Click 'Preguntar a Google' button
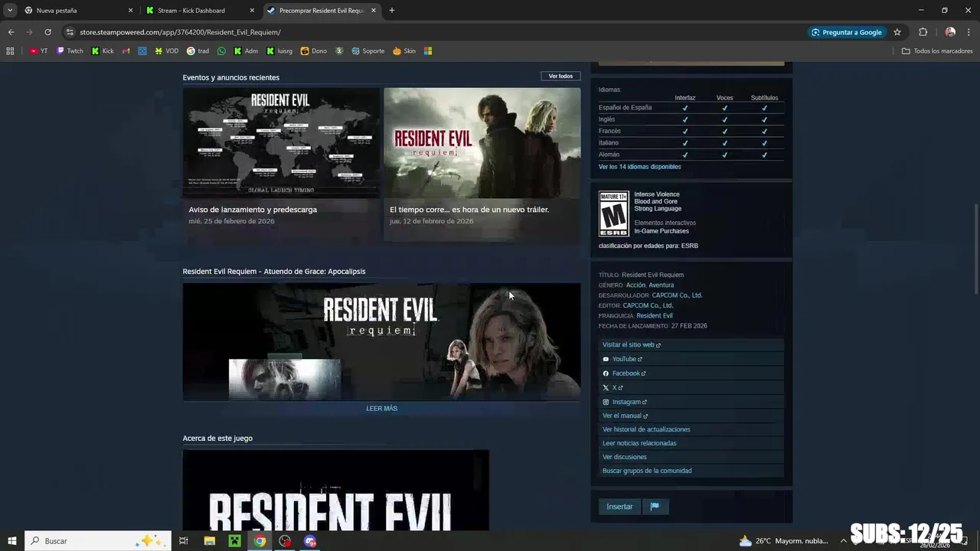 click(847, 32)
